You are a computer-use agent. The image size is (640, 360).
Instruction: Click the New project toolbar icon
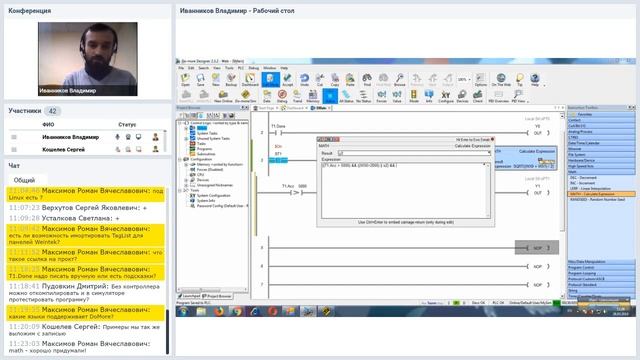click(216, 79)
